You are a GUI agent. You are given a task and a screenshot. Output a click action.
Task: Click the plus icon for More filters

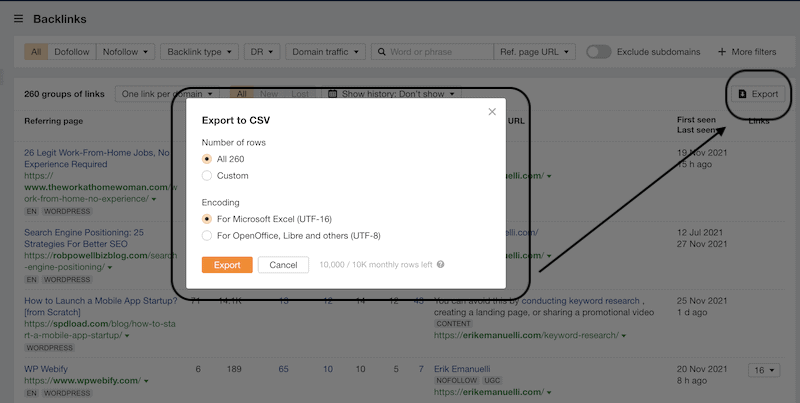[721, 52]
